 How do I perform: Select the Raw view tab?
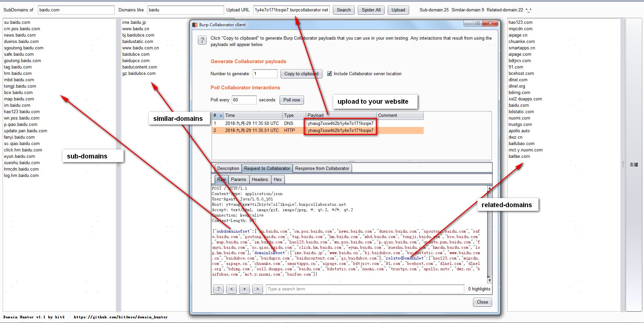[x=221, y=179]
